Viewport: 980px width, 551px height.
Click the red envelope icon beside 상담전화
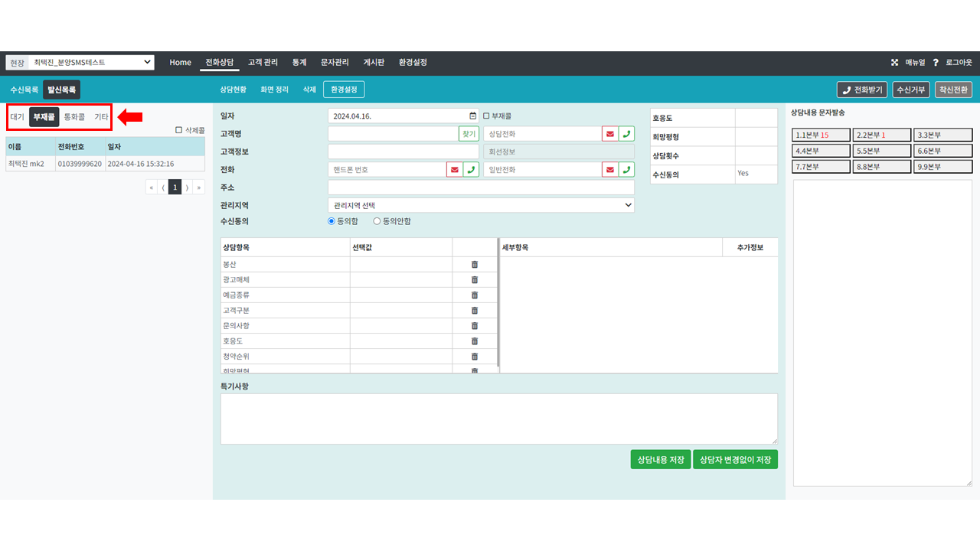(x=609, y=134)
